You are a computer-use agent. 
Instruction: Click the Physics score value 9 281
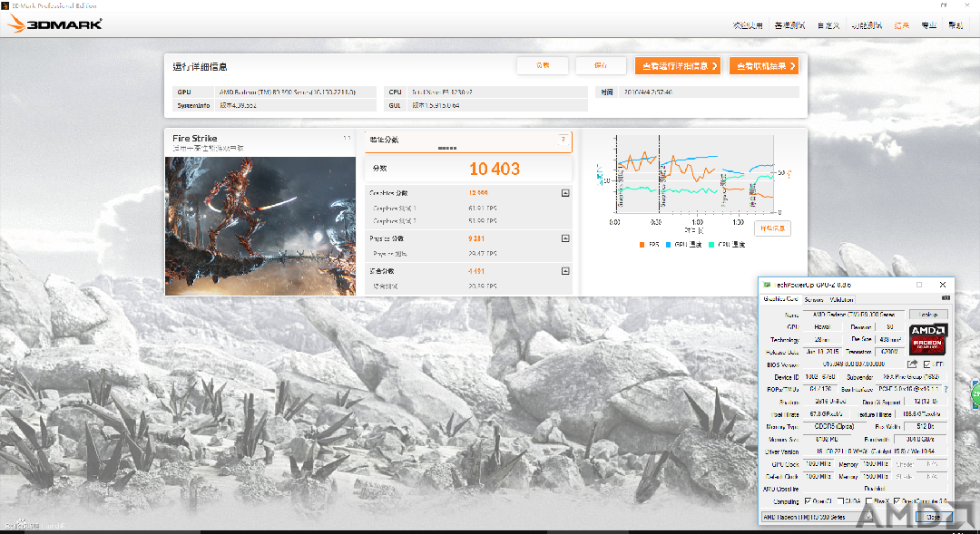[476, 238]
